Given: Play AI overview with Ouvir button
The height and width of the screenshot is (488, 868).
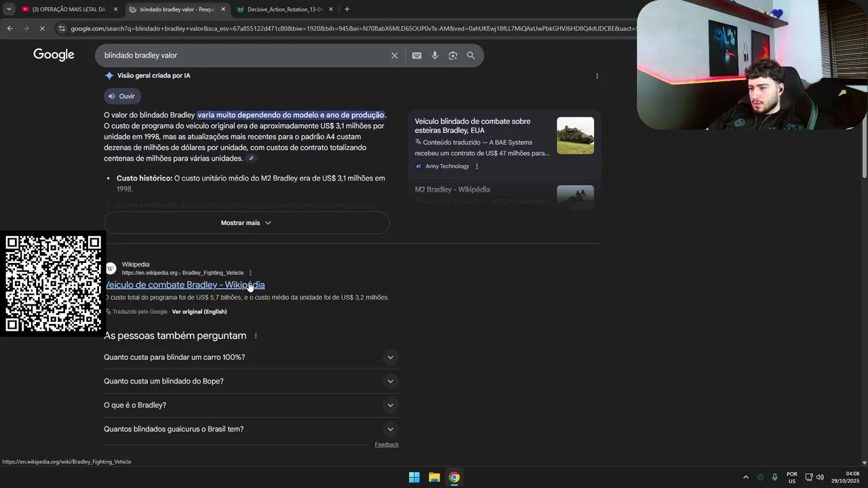Looking at the screenshot, I should (x=122, y=96).
